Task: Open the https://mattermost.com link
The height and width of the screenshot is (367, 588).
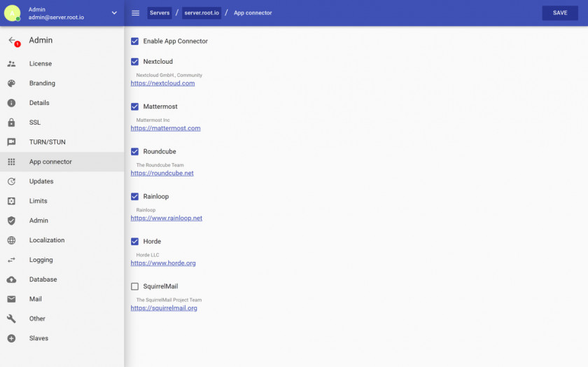Action: click(x=165, y=128)
